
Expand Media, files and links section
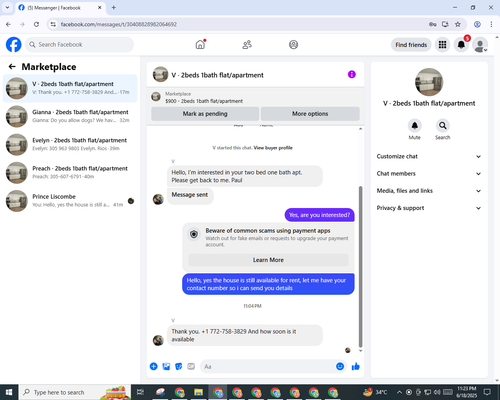coord(429,191)
